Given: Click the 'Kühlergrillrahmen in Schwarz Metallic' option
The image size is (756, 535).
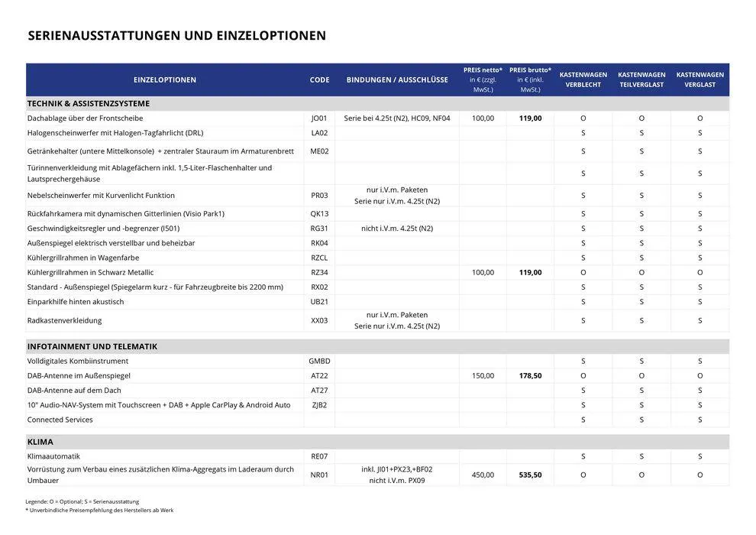Looking at the screenshot, I should 90,273.
